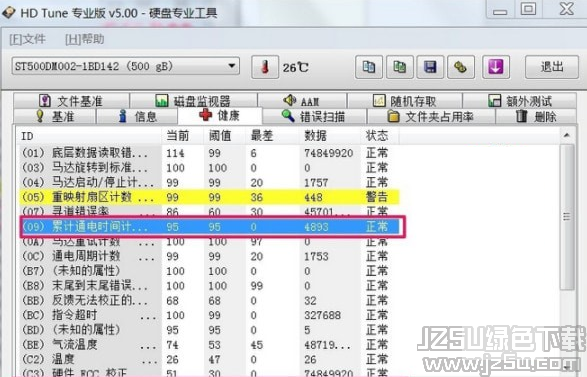Close the HD Tune window
The height and width of the screenshot is (377, 587).
pyautogui.click(x=566, y=9)
